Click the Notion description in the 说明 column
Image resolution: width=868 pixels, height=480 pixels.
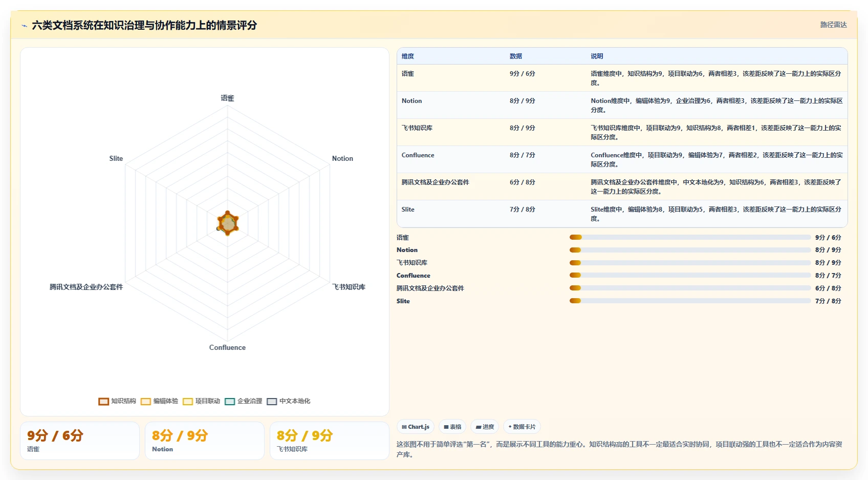716,106
